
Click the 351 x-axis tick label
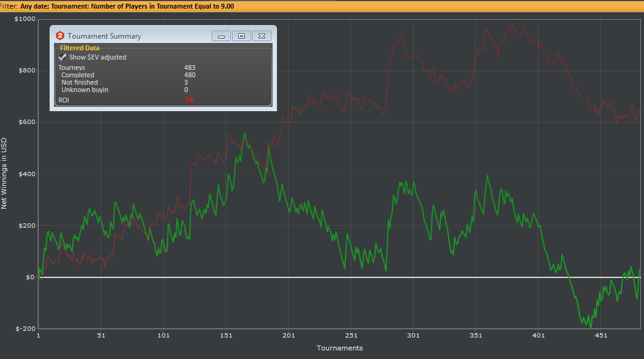(x=476, y=336)
